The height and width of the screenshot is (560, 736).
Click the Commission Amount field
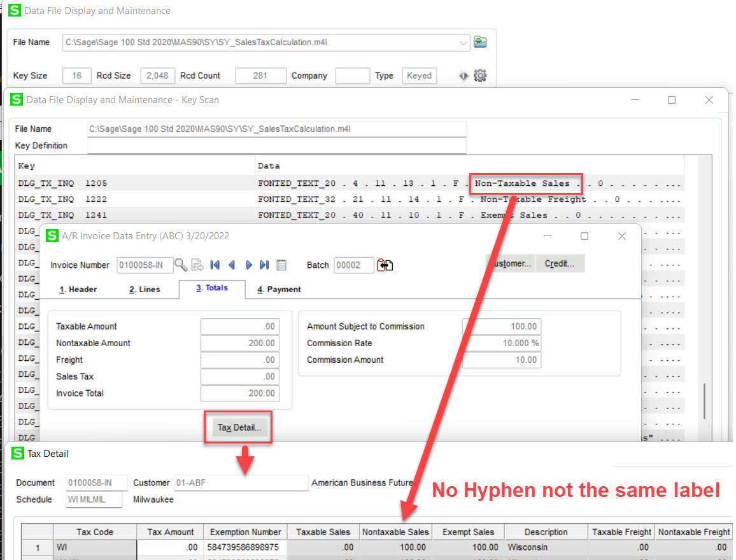[502, 360]
